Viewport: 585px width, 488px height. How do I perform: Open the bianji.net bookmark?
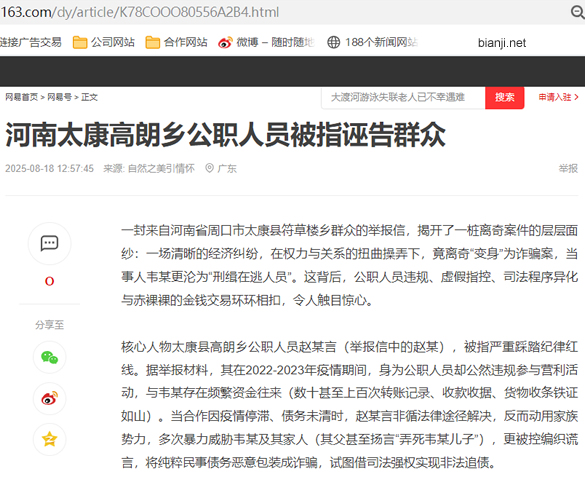click(x=502, y=43)
